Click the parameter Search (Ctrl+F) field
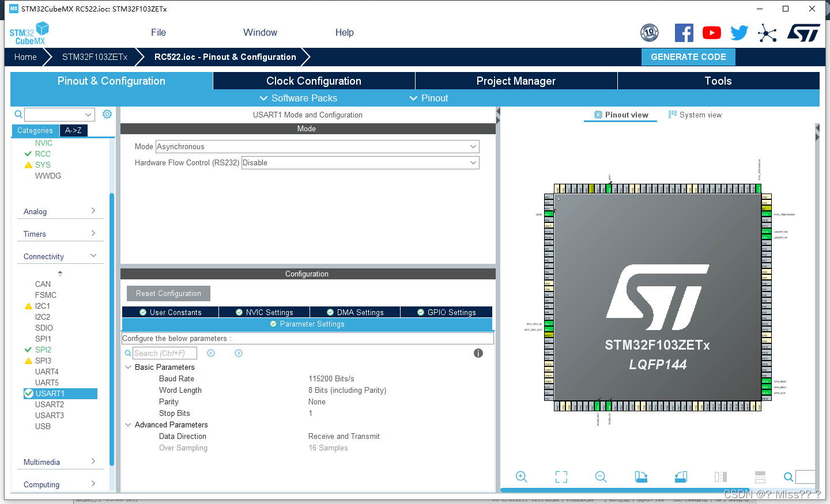Screen dimensions: 830x504 tap(165, 353)
